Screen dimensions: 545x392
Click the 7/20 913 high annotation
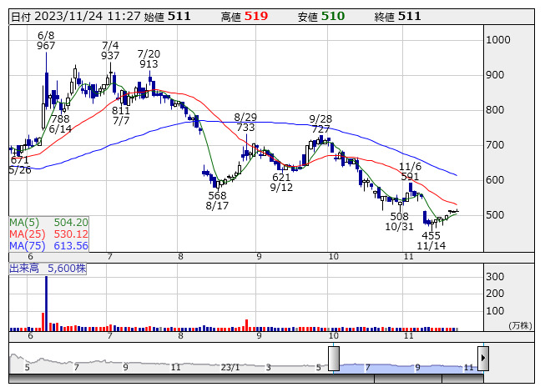(x=149, y=59)
